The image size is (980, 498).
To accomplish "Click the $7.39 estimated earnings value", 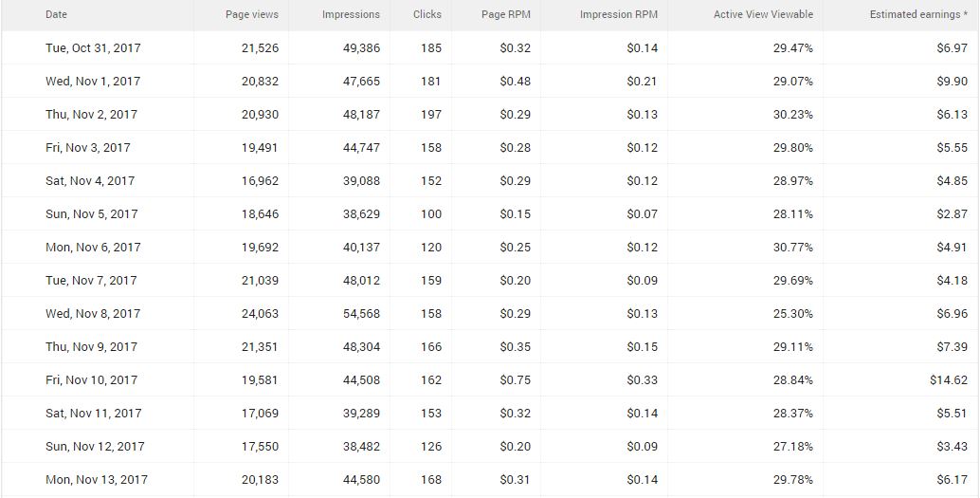I will [952, 346].
